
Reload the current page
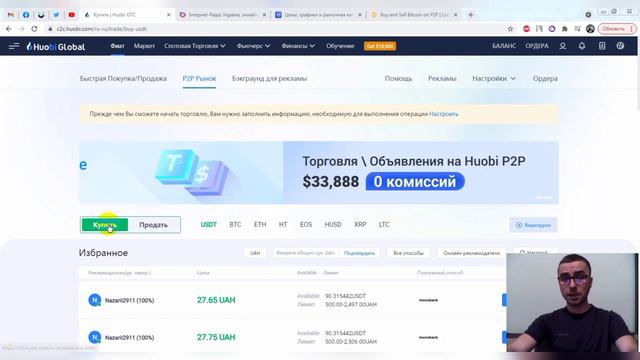point(34,29)
